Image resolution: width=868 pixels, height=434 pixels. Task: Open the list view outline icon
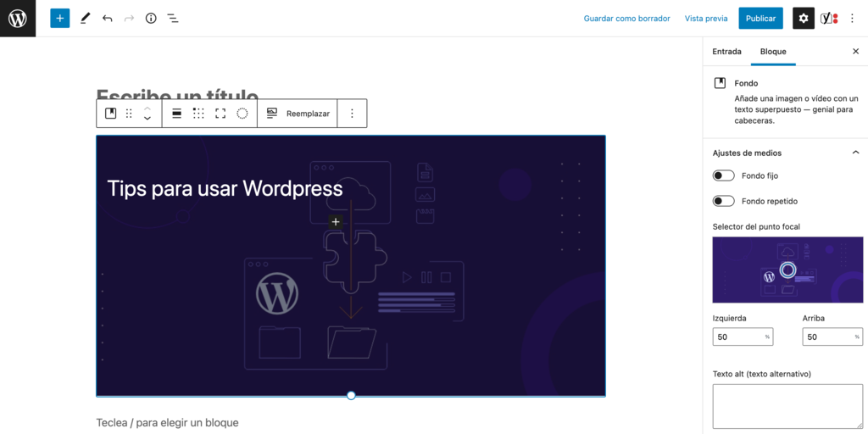[173, 19]
